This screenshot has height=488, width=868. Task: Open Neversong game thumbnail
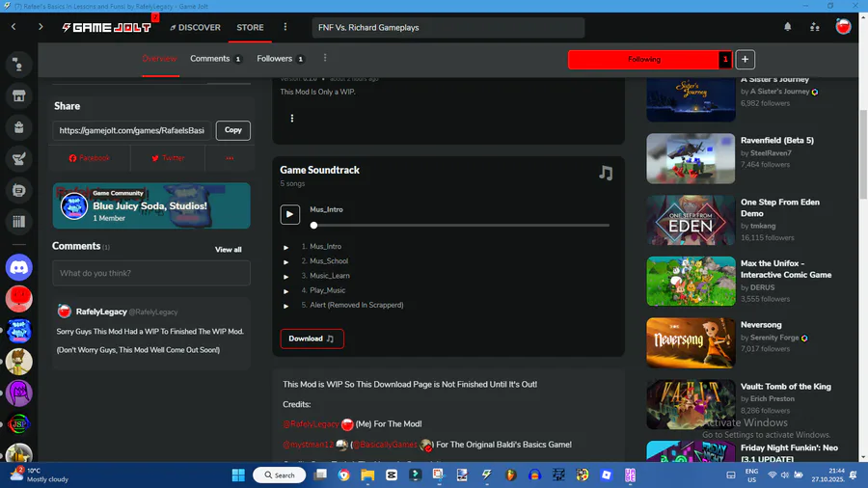click(x=691, y=343)
